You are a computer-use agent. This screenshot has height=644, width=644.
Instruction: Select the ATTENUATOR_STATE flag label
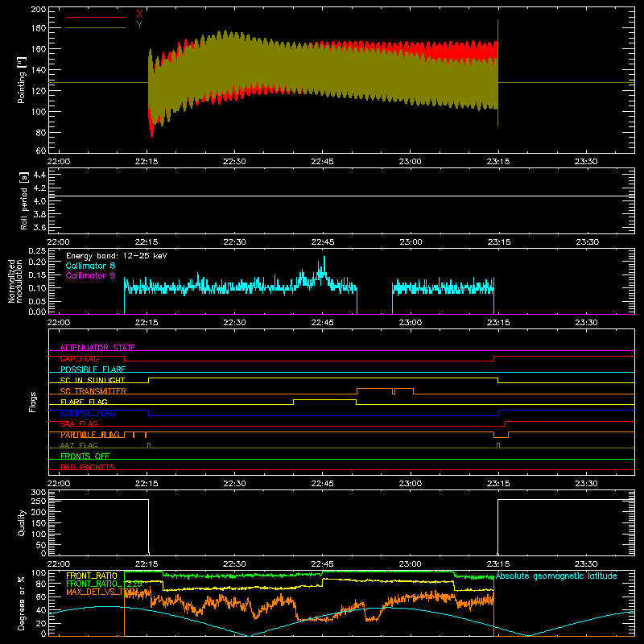pyautogui.click(x=97, y=348)
